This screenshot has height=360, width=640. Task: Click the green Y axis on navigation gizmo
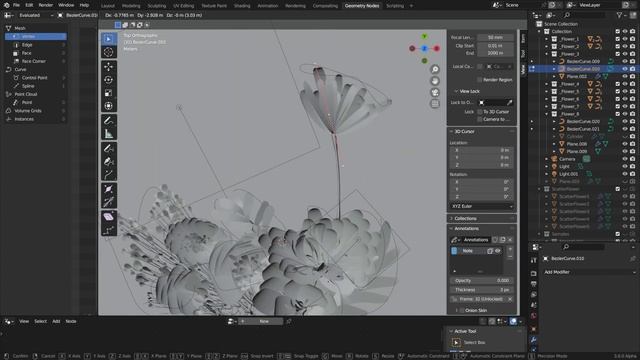pos(424,36)
